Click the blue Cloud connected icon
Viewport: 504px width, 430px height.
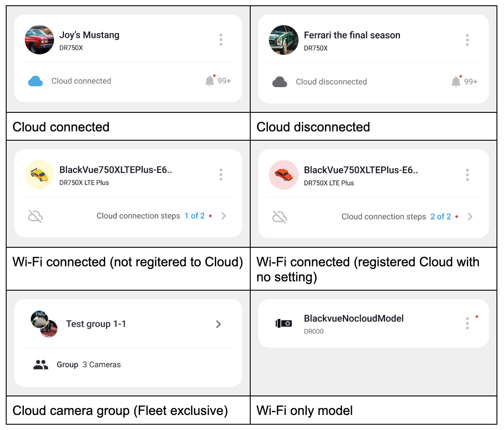tap(35, 81)
